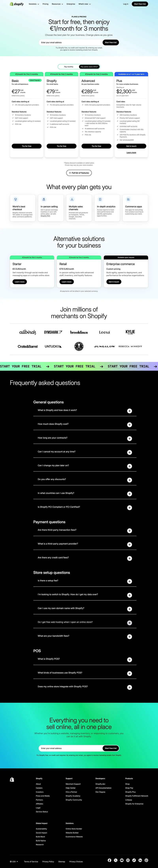Screen dimensions: 158x868
Task: Open the Solutions dropdown menu
Action: pos(34,4)
